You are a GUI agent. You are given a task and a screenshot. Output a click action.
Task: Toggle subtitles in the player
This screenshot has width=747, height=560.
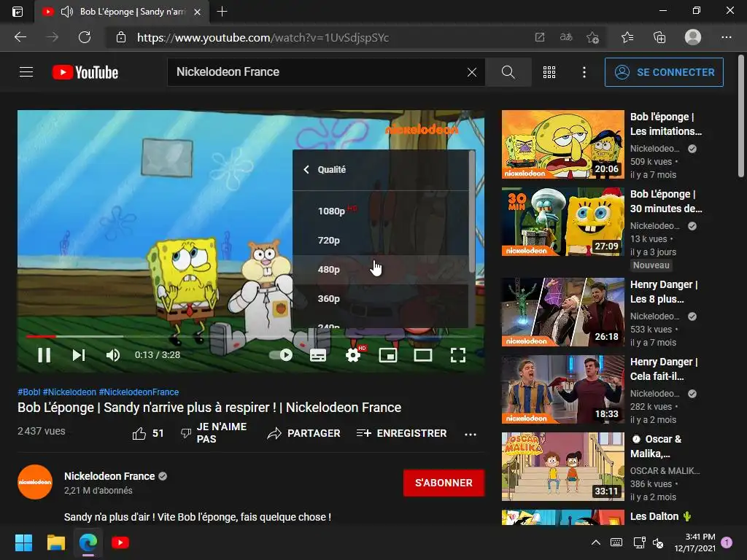(318, 355)
